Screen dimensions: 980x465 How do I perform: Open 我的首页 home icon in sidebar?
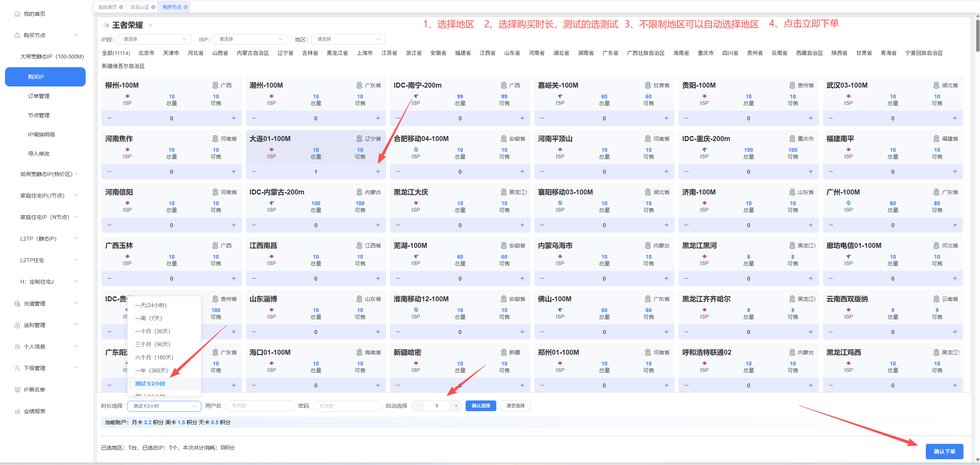[x=17, y=14]
